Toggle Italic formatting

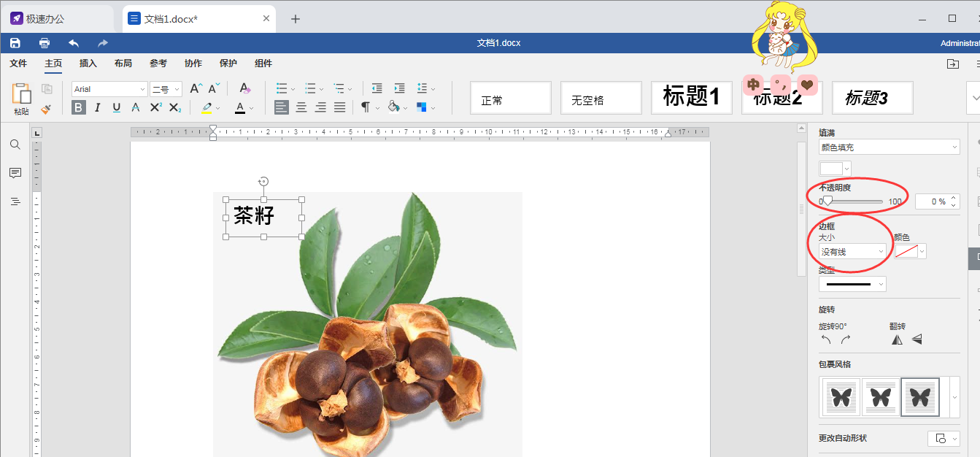coord(98,107)
